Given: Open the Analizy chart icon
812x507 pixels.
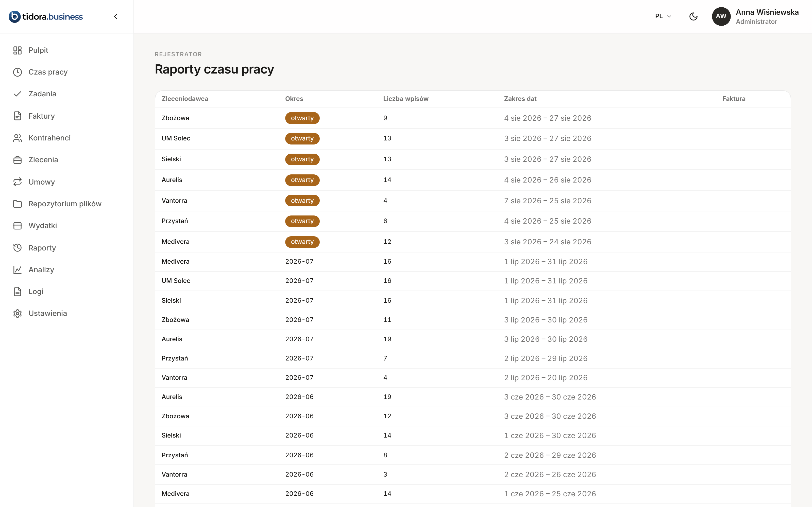Looking at the screenshot, I should click(18, 269).
